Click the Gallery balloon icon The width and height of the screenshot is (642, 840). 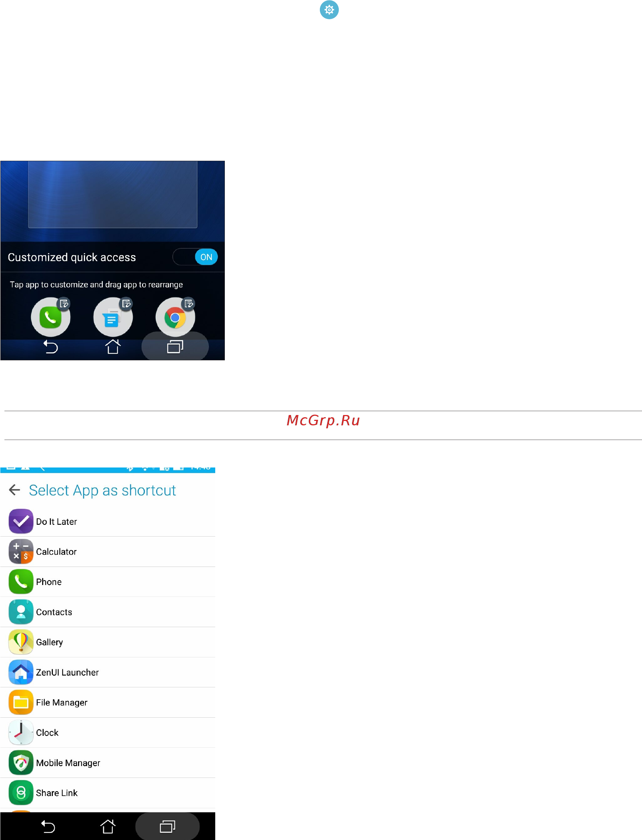click(21, 642)
